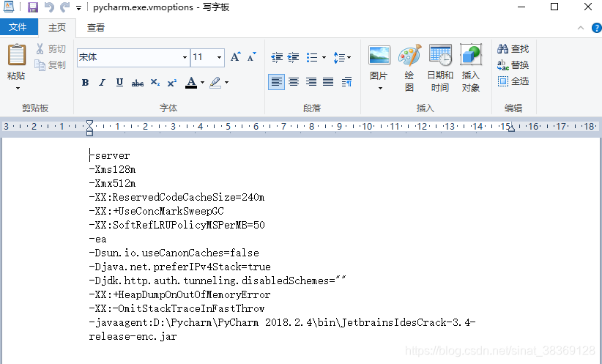This screenshot has height=364, width=602.
Task: Click the -Xms128m line
Action: [x=112, y=169]
